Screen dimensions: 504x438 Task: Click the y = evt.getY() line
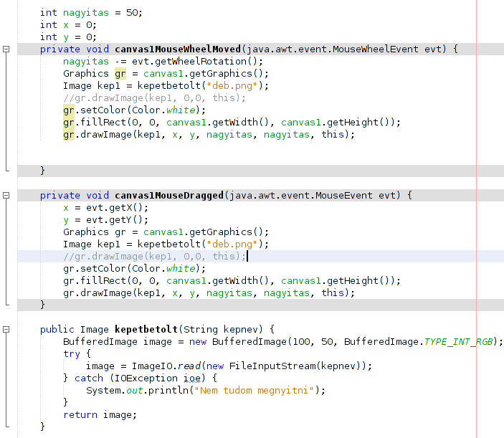click(105, 219)
